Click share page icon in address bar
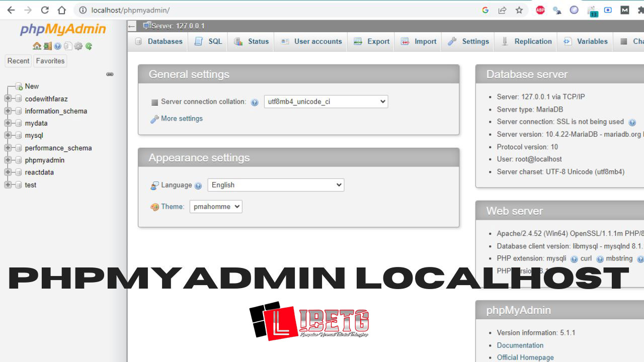The width and height of the screenshot is (644, 362). 502,10
